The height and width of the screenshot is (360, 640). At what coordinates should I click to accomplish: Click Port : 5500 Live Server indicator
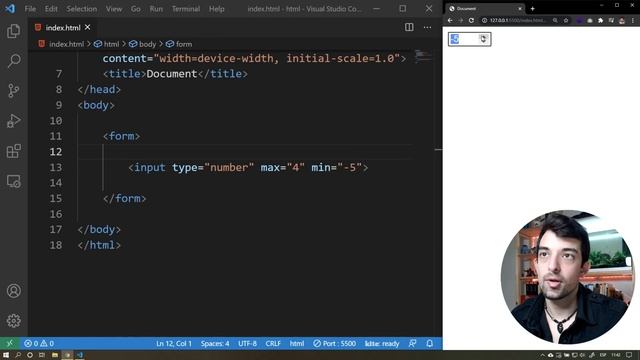(x=335, y=343)
